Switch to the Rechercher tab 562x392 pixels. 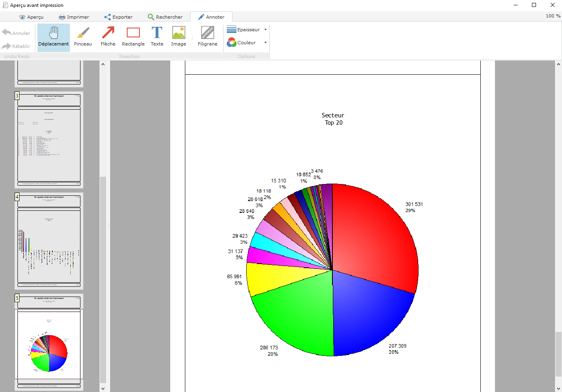[165, 17]
